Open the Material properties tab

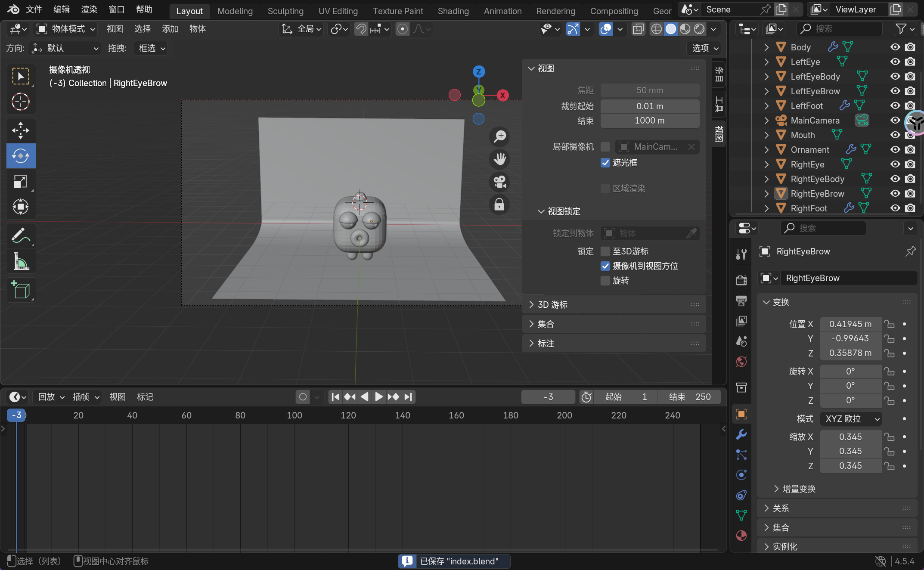coord(741,536)
